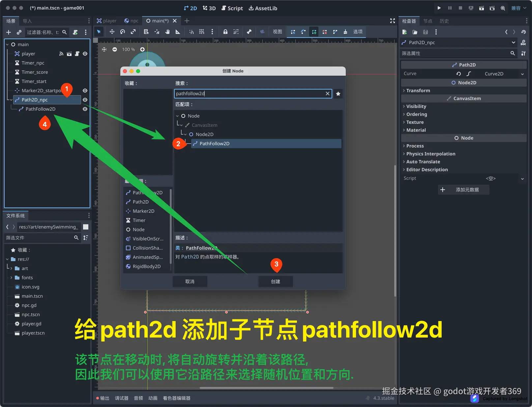Zoom in the viewport with plus icon
Image resolution: width=532 pixels, height=407 pixels.
pyautogui.click(x=142, y=49)
